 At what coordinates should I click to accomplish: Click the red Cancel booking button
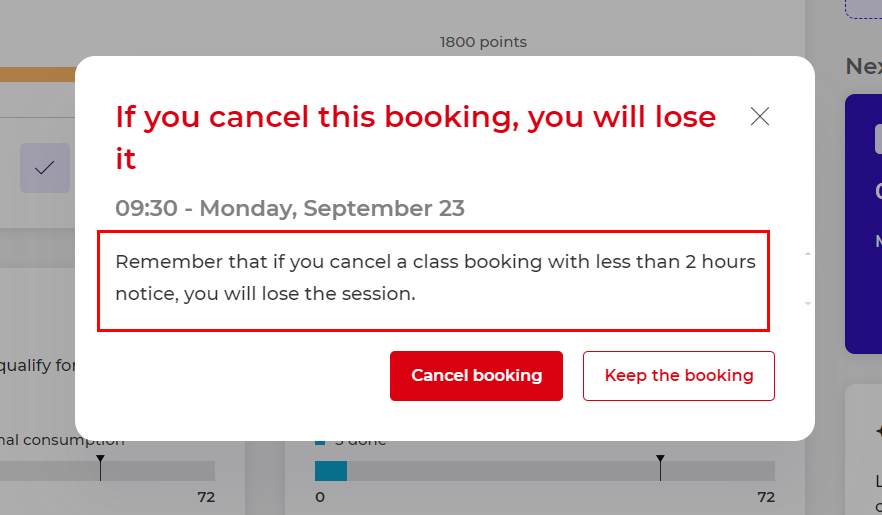pos(476,376)
